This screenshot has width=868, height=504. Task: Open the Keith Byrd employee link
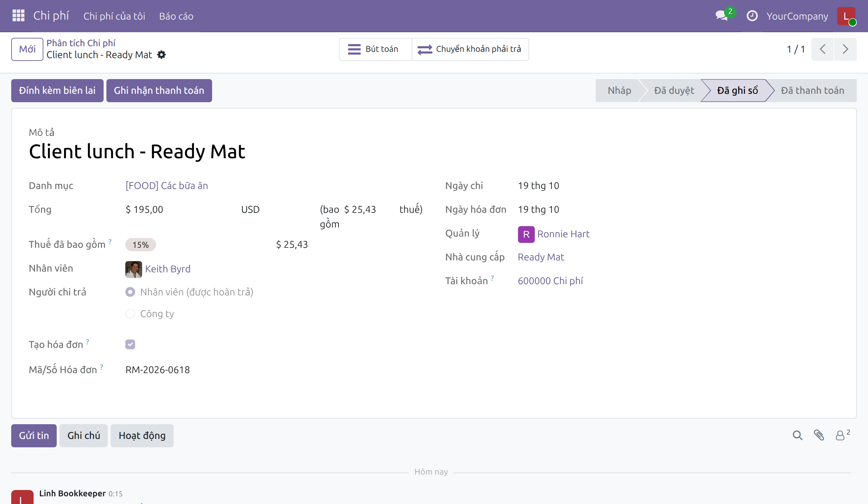click(168, 269)
